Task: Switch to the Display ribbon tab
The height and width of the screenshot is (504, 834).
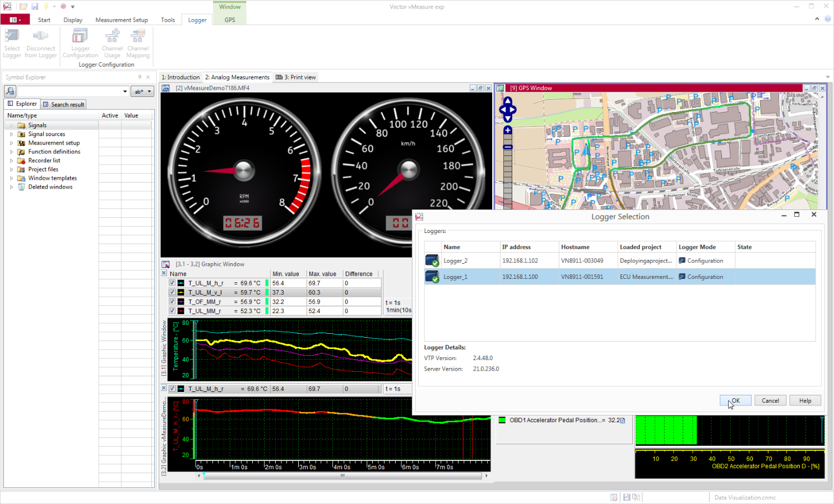Action: tap(73, 20)
